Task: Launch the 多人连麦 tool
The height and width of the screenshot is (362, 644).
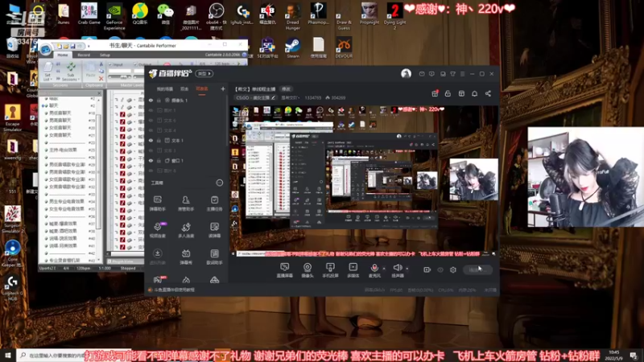Action: 186,230
